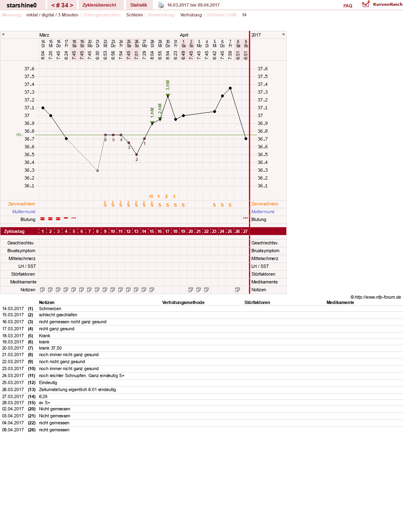Click the note 'ev S+'
This screenshot has height=532, width=403.
[x=44, y=403]
